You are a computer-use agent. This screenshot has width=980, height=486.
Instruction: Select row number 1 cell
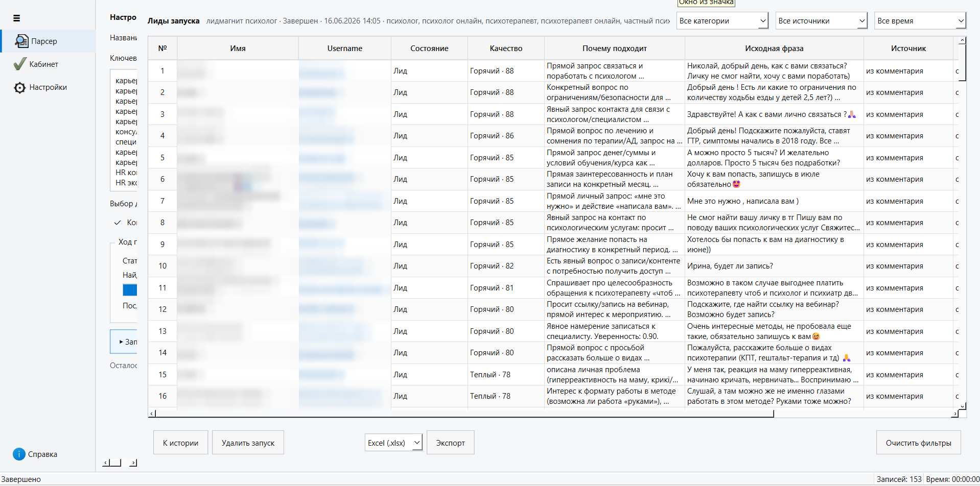(x=162, y=70)
